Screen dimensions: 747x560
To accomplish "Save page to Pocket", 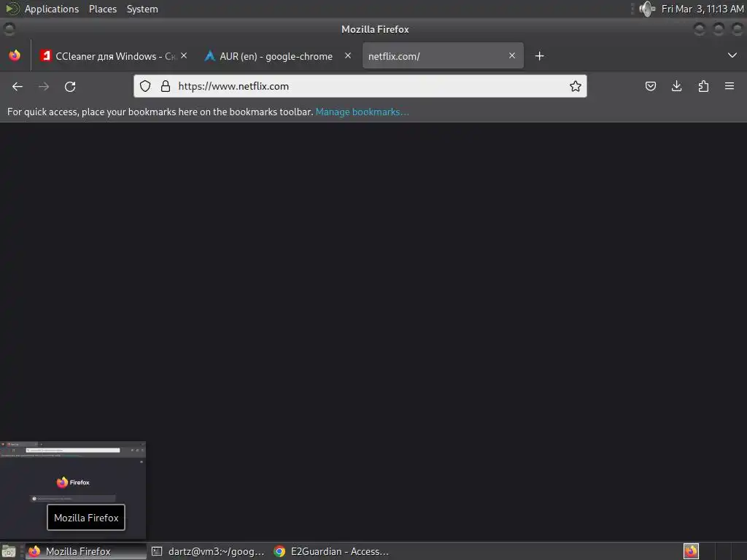I will tap(650, 86).
